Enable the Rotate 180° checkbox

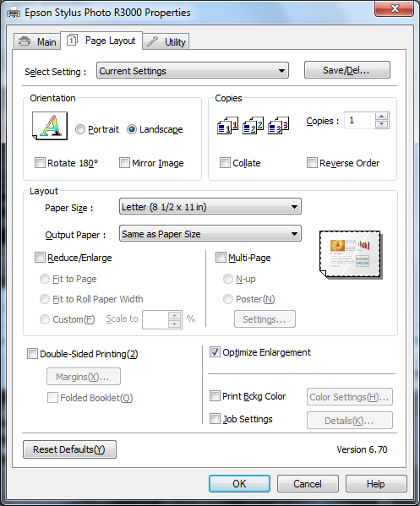click(x=40, y=163)
